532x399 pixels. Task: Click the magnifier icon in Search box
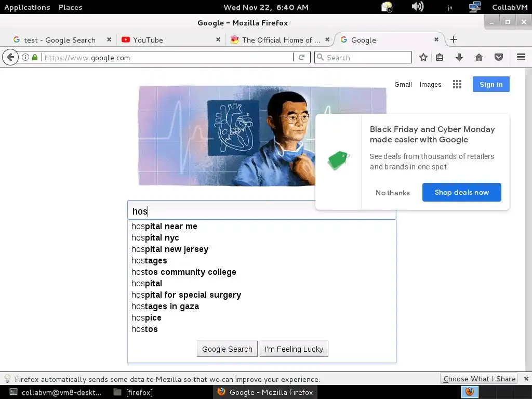point(320,57)
